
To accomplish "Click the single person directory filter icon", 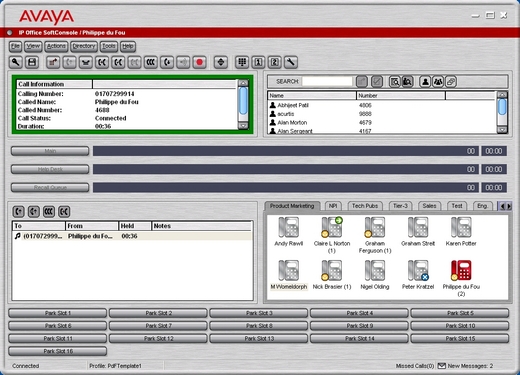I will 425,82.
